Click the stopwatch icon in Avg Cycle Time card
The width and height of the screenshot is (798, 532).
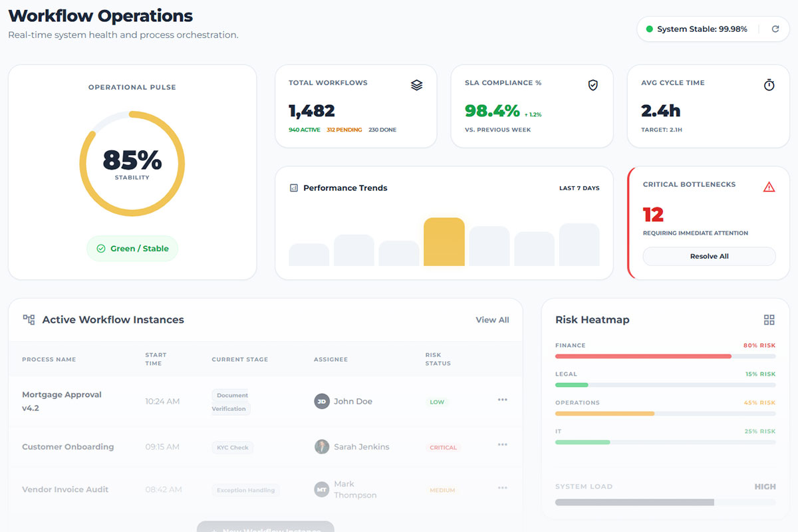(x=769, y=85)
